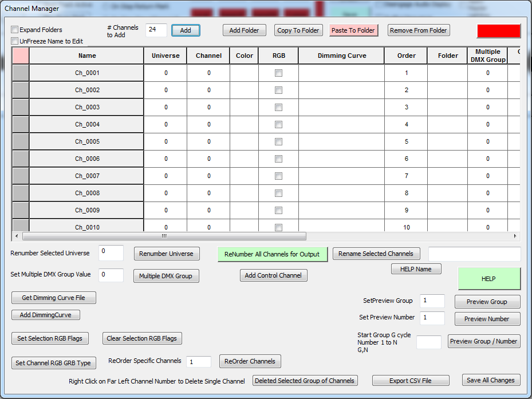Click Preview Group / Number button
Screen dimensions: 532x399
coord(484,341)
